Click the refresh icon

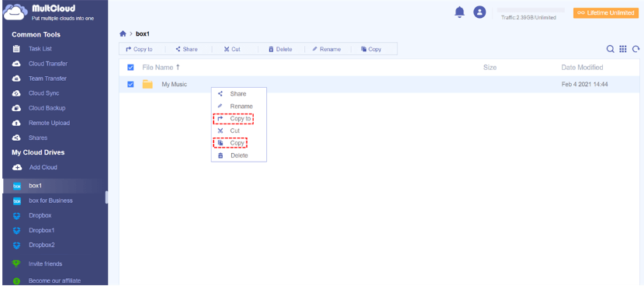[635, 49]
